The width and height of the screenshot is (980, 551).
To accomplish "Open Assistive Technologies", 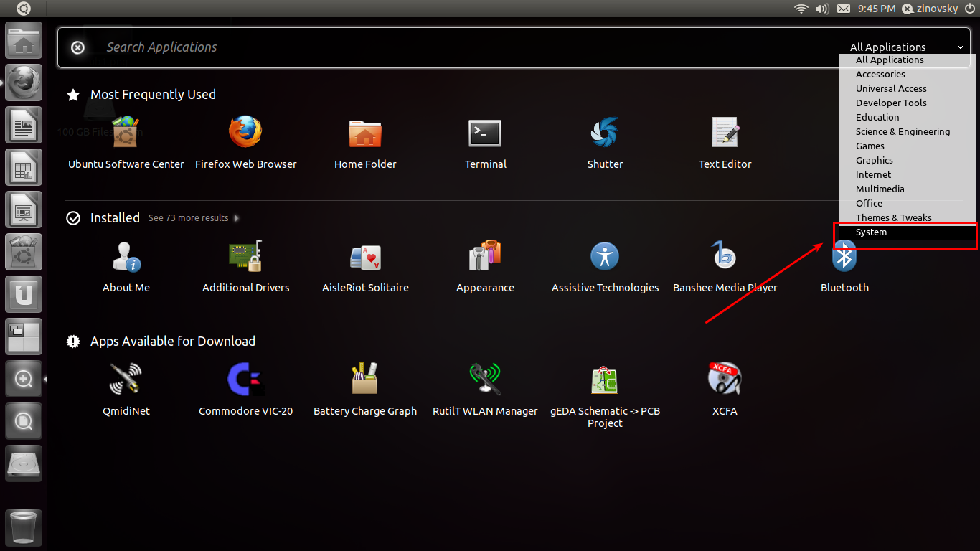I will point(605,267).
